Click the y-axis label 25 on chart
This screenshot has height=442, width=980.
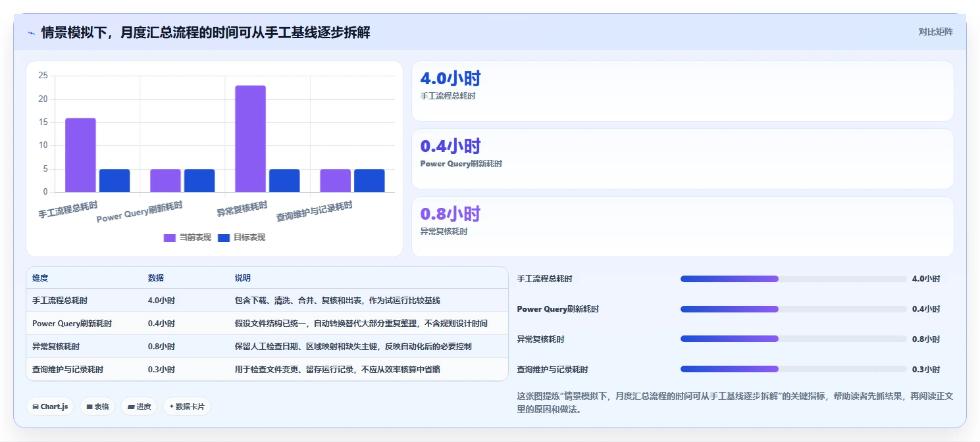43,76
